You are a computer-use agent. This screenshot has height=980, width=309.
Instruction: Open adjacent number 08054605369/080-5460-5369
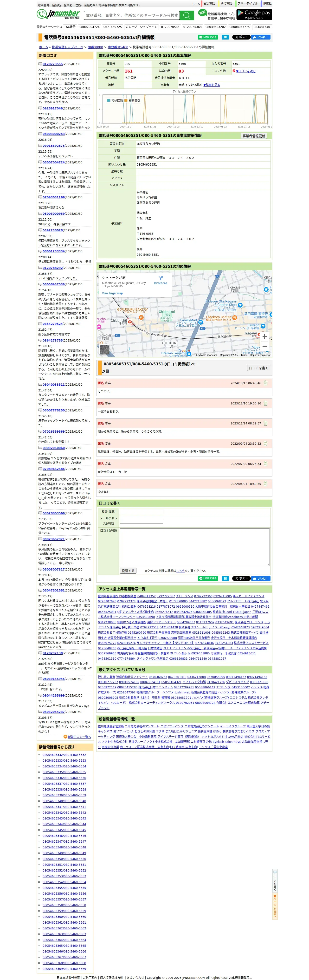pos(64,969)
